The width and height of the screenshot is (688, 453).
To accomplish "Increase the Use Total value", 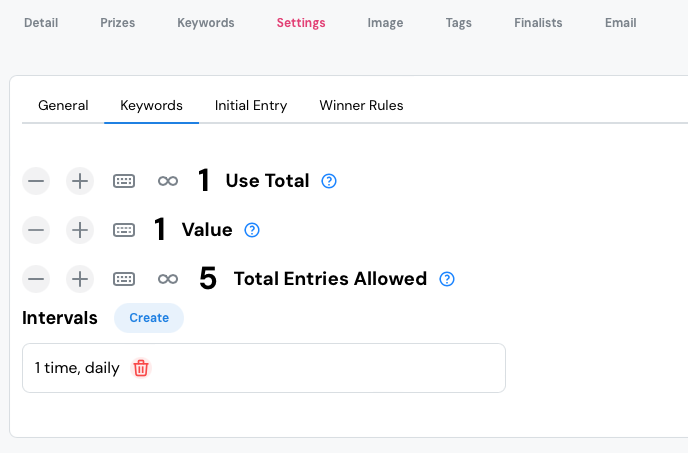I will 80,181.
